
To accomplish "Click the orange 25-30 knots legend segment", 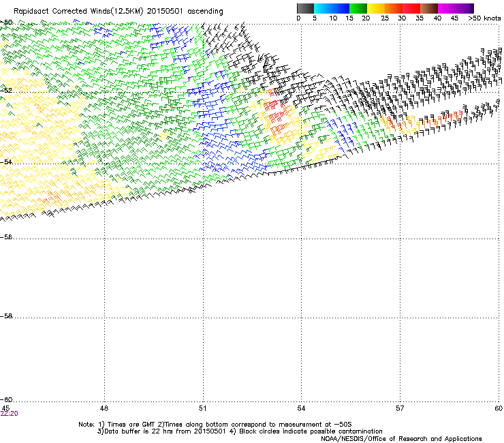I will tap(394, 8).
